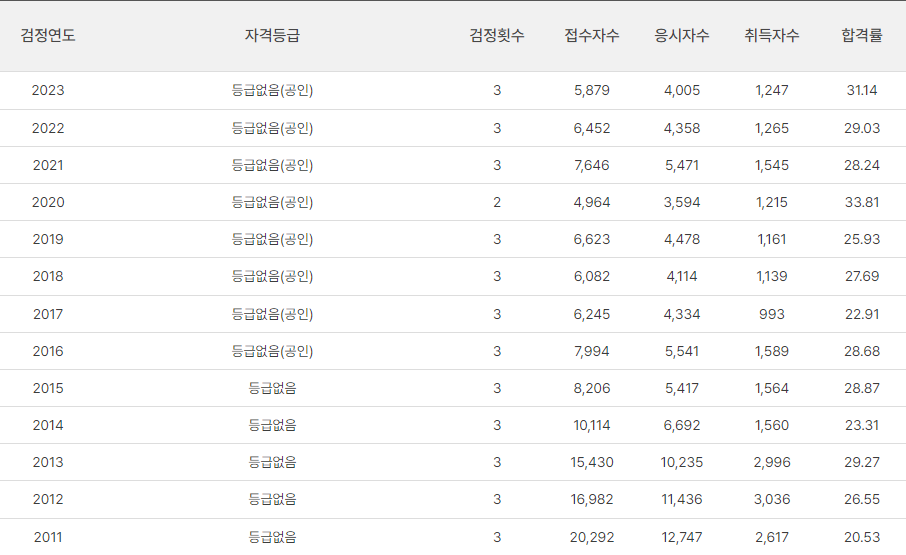Image resolution: width=906 pixels, height=555 pixels.
Task: Click applicants value 15,430
Action: (592, 462)
